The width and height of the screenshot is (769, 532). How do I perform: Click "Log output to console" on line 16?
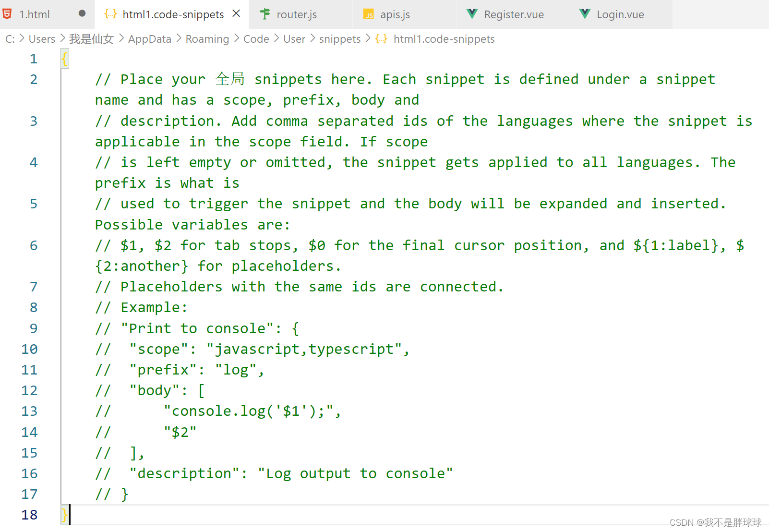(x=355, y=473)
